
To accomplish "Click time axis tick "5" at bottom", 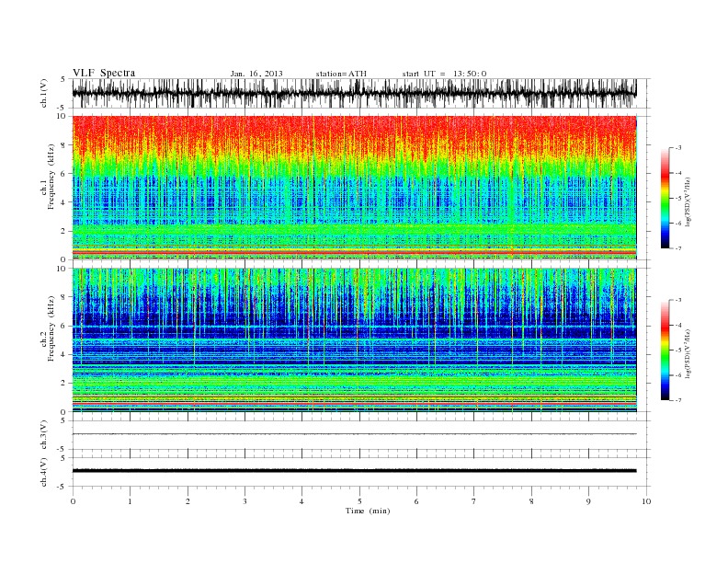I will (359, 501).
